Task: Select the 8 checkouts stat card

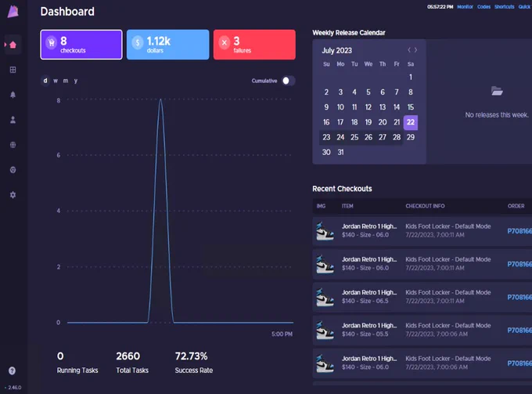Action: pos(81,45)
